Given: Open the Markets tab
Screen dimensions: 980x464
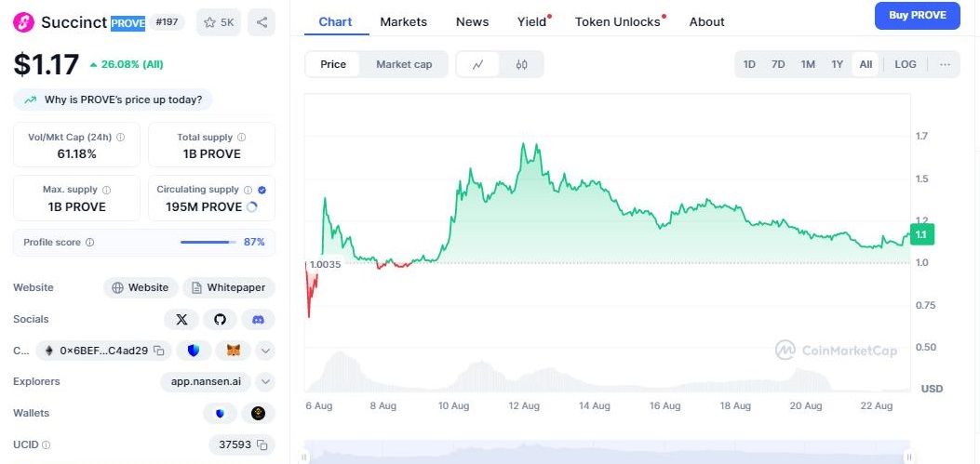Looking at the screenshot, I should click(404, 22).
